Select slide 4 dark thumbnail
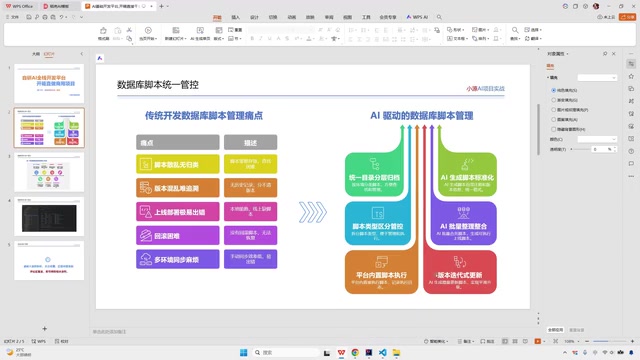Viewport: 640px width, 360px height. click(x=49, y=216)
